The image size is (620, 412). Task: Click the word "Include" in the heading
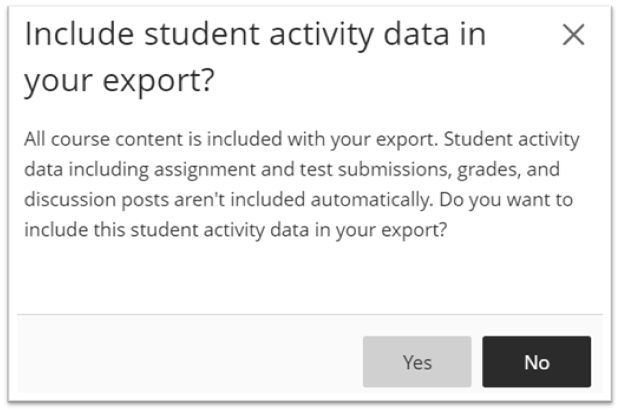pos(79,35)
